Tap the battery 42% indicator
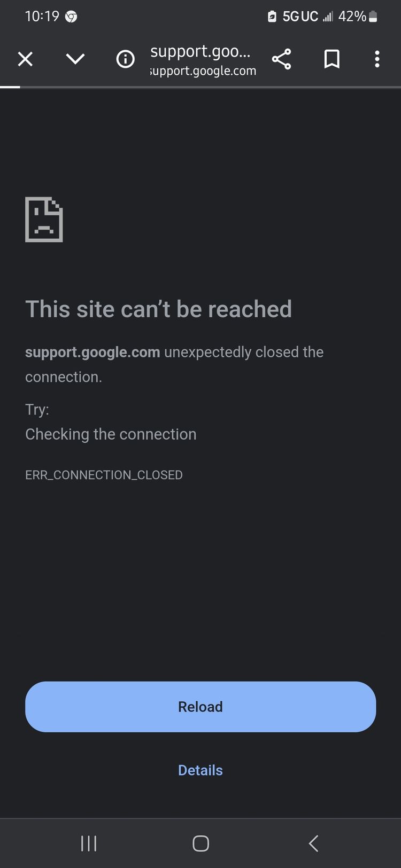 358,17
